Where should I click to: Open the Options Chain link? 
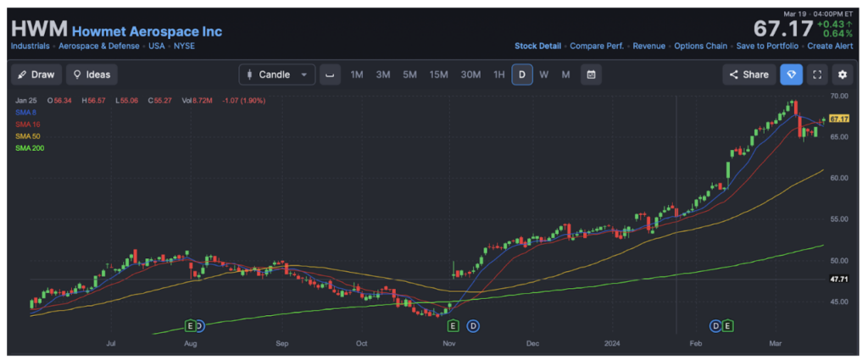coord(701,46)
